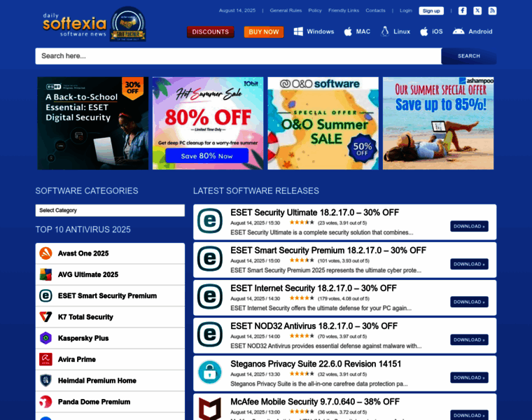Click the SEARCH button
This screenshot has width=532, height=420.
(x=469, y=56)
